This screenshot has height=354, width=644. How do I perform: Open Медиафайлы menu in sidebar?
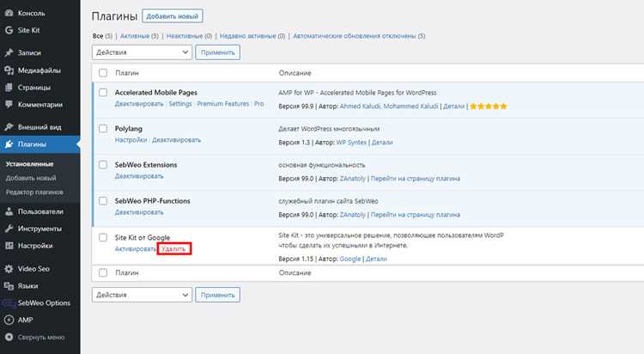(x=39, y=70)
